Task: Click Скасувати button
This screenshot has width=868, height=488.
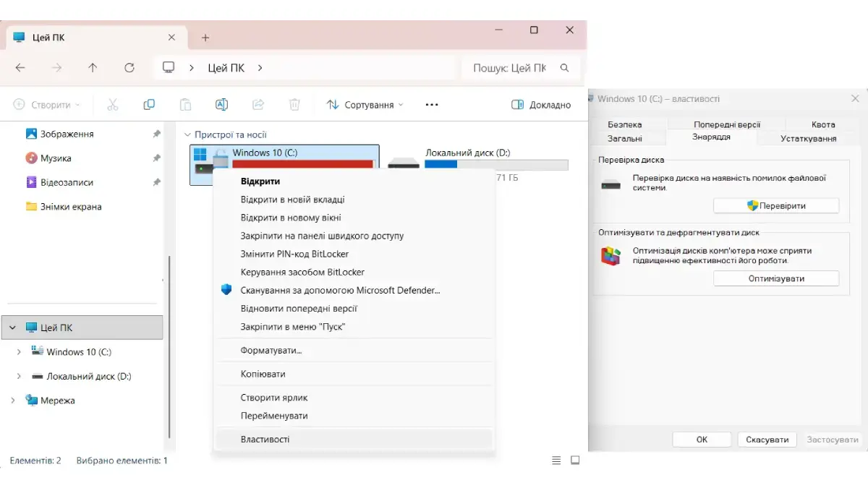Action: point(767,440)
